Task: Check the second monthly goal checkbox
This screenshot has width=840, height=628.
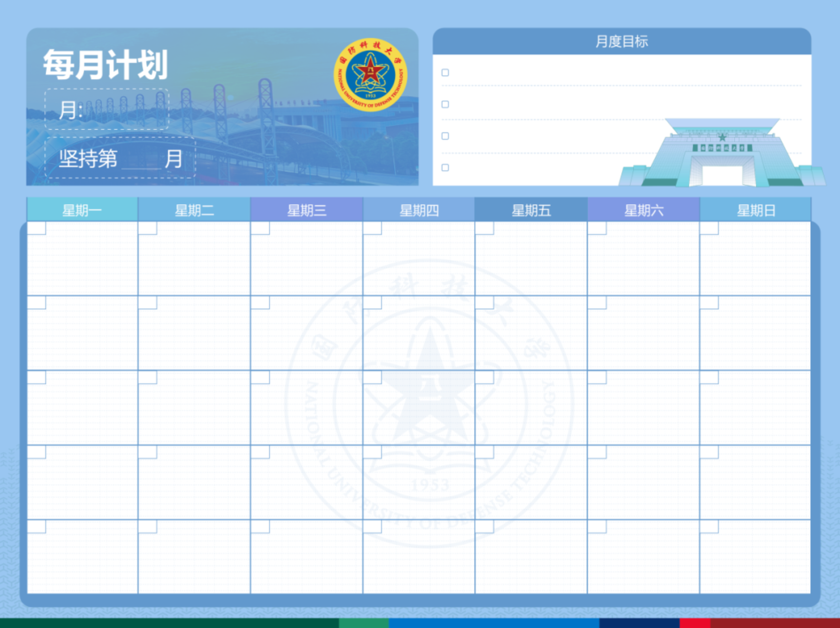Action: [445, 104]
